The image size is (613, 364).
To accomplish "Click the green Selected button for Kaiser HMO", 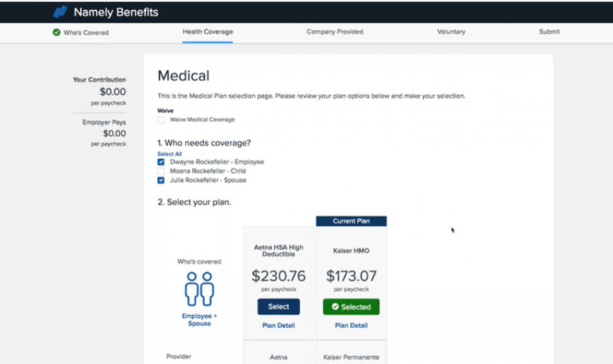I will pos(351,307).
